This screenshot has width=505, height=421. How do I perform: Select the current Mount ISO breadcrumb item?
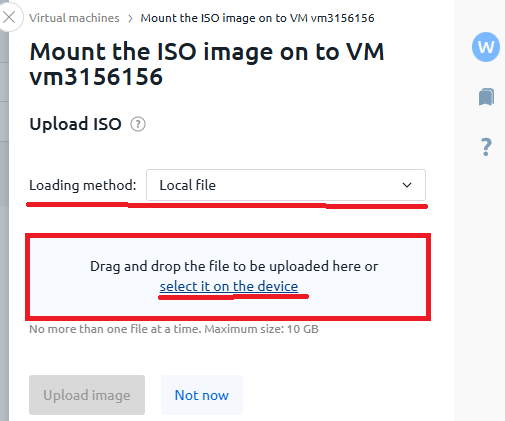257,18
